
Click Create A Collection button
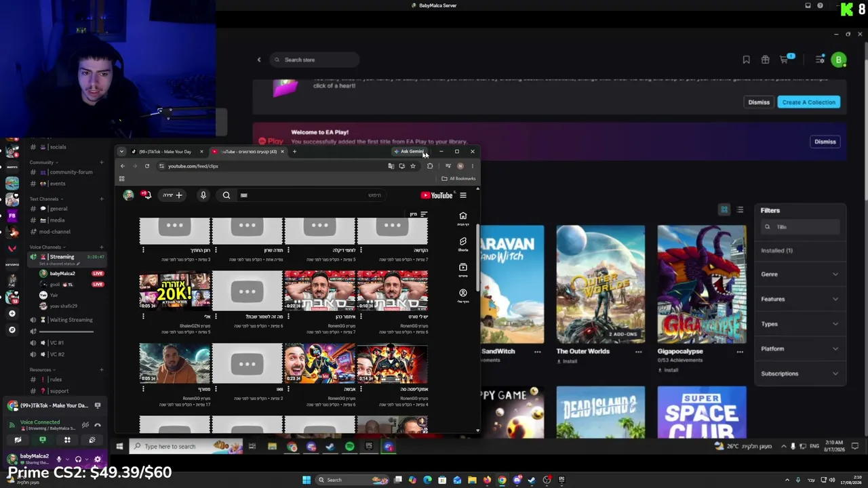tap(808, 102)
